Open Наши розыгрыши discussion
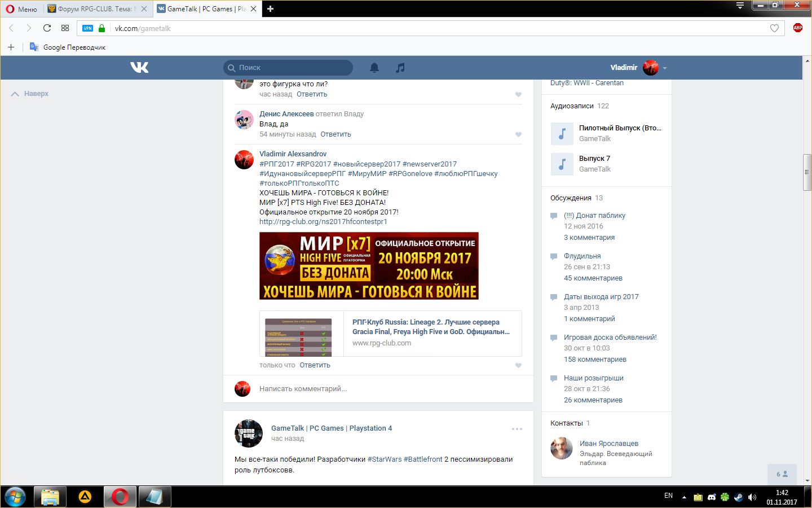The height and width of the screenshot is (508, 812). pos(593,378)
